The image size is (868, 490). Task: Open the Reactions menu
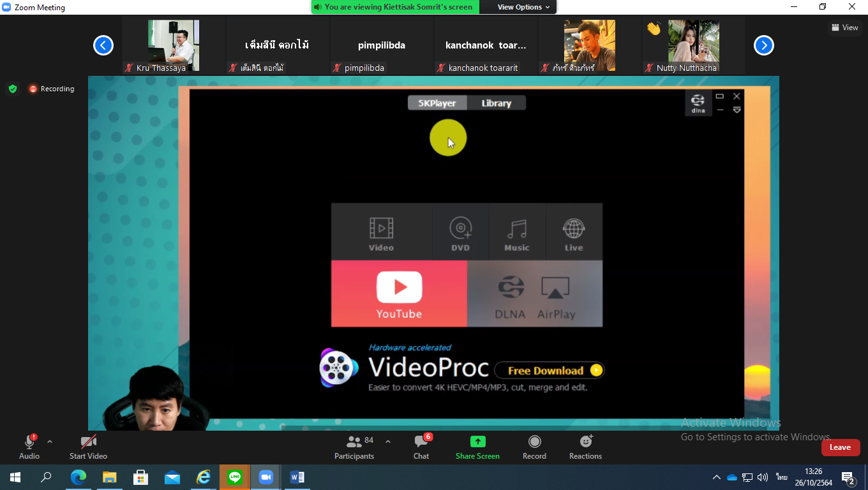click(x=585, y=447)
